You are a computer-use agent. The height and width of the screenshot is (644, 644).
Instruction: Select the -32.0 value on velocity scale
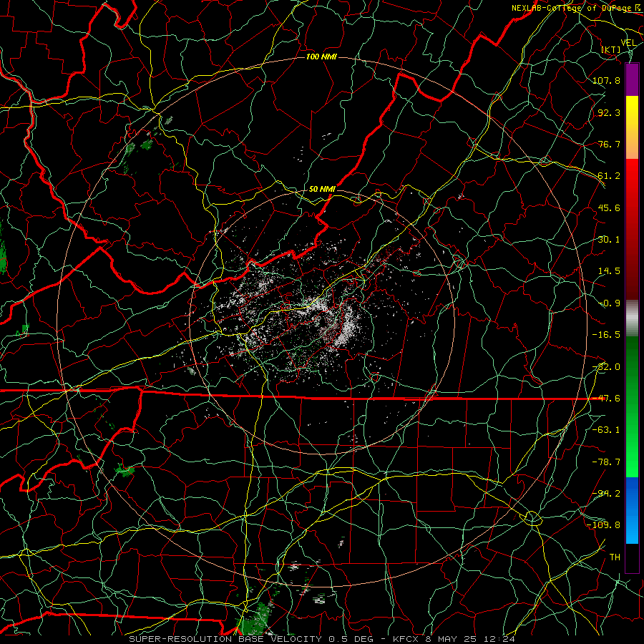pos(606,367)
